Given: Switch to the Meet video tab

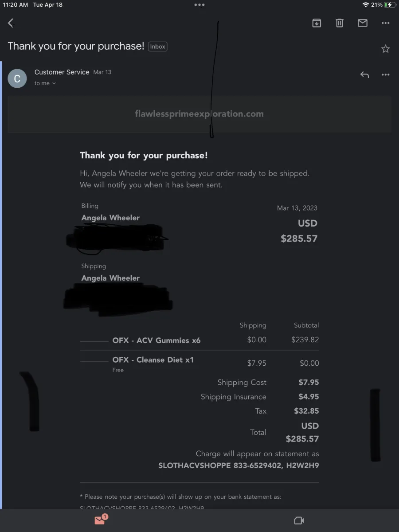Looking at the screenshot, I should click(299, 520).
